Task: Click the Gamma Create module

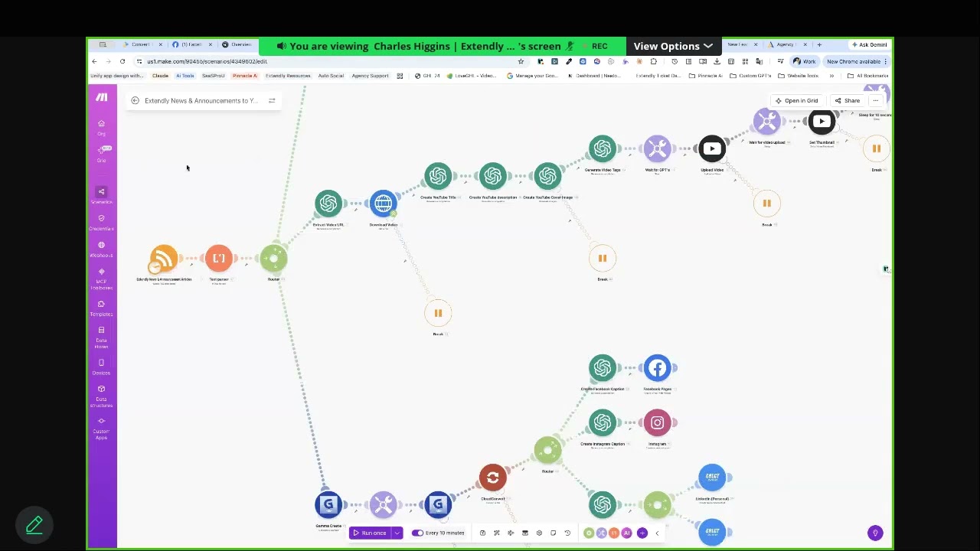Action: (328, 504)
